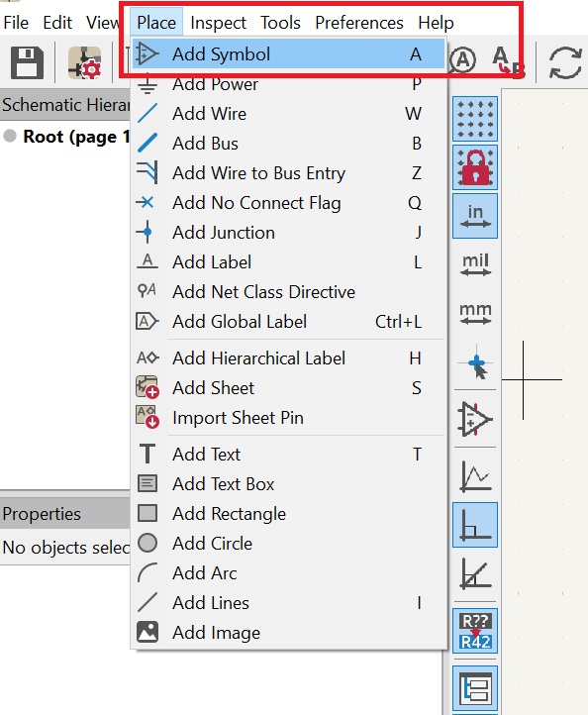Viewport: 588px width, 715px height.
Task: Select Add Image entry
Action: (288, 633)
